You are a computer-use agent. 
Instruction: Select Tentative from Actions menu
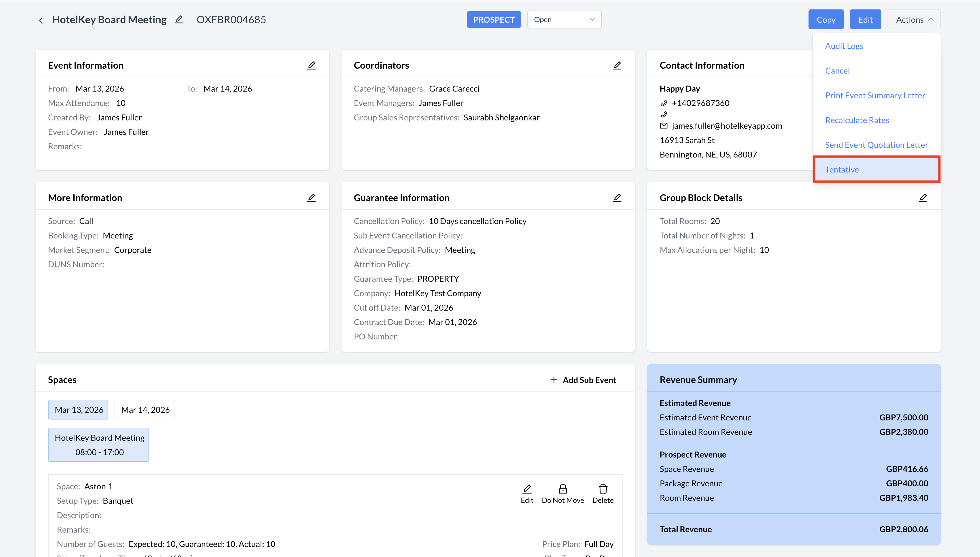[842, 170]
